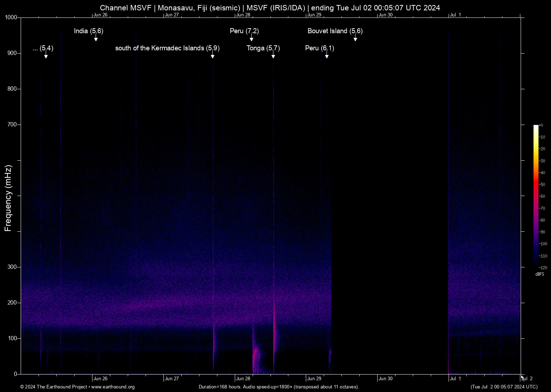Viewport: 551px width, 392px height.
Task: Click the 0 frequency axis label
Action: point(16,374)
